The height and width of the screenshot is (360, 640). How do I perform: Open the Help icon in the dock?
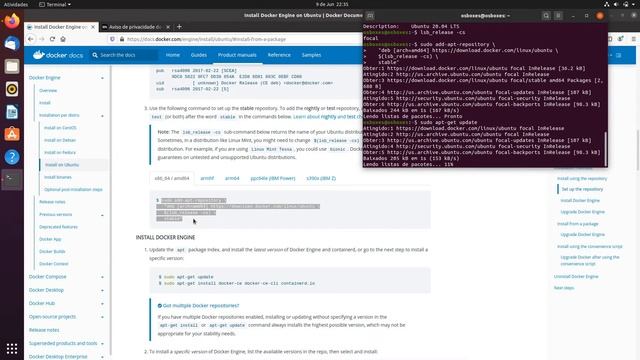point(12,157)
